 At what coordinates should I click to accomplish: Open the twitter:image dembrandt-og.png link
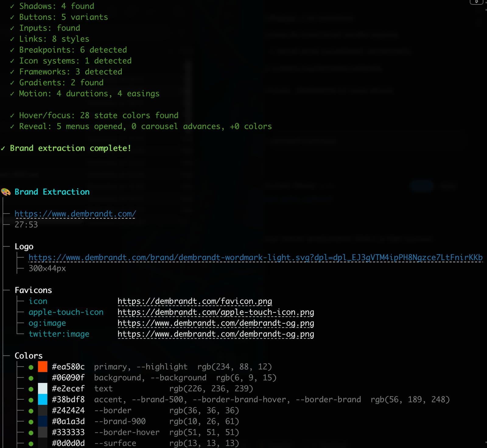(x=216, y=334)
